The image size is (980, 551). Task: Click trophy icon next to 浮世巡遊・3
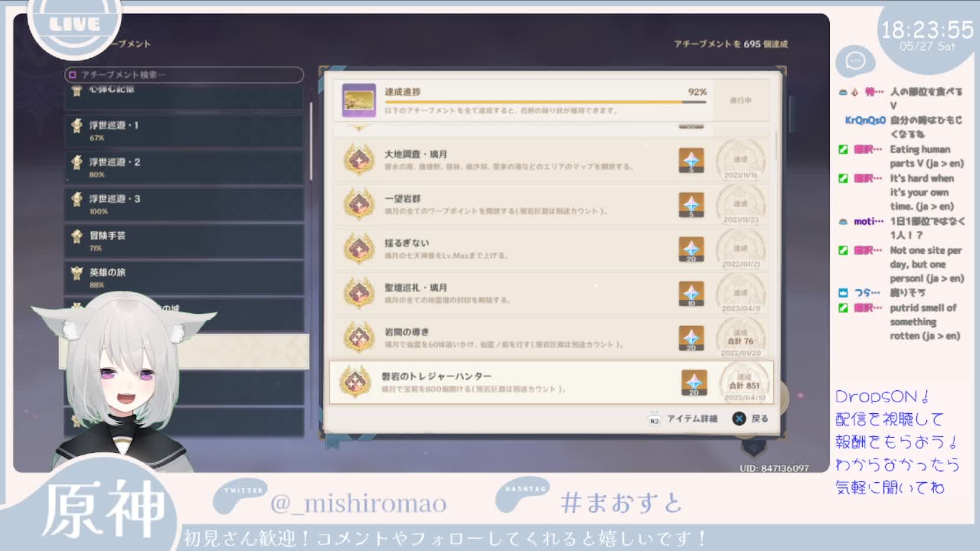(77, 199)
